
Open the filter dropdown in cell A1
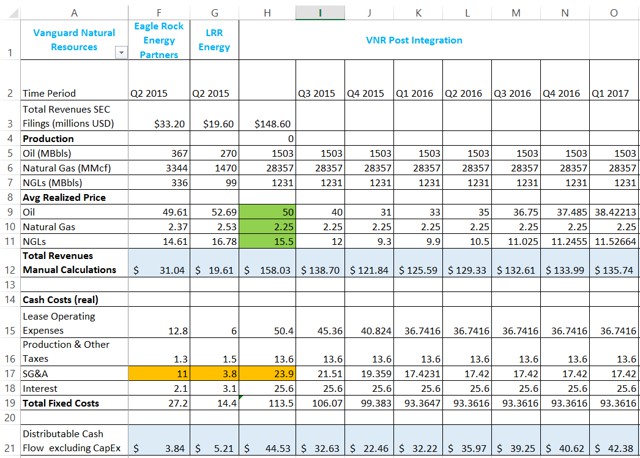click(121, 52)
